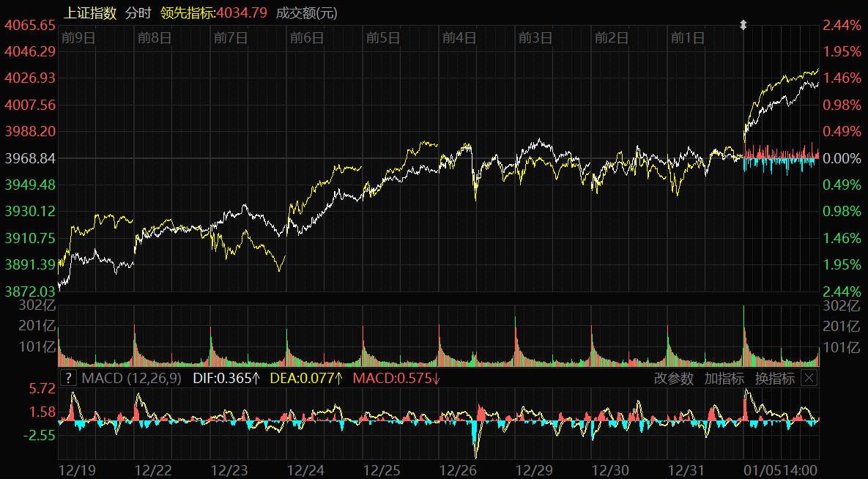Select the 分时 intraday view label
The width and height of the screenshot is (868, 479).
[x=139, y=12]
